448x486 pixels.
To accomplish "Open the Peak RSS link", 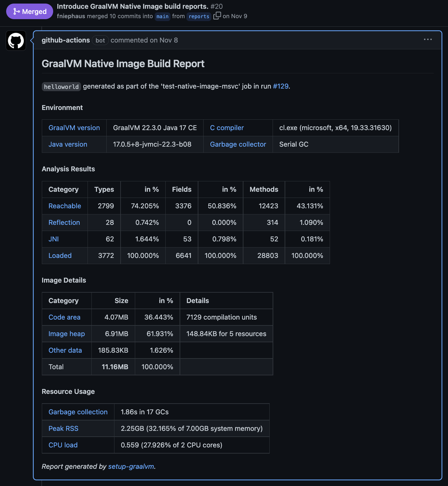I will click(64, 429).
